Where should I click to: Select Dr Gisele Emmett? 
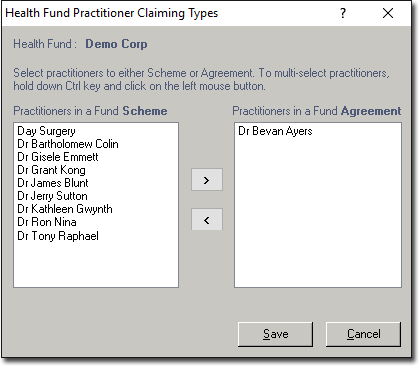[x=58, y=157]
